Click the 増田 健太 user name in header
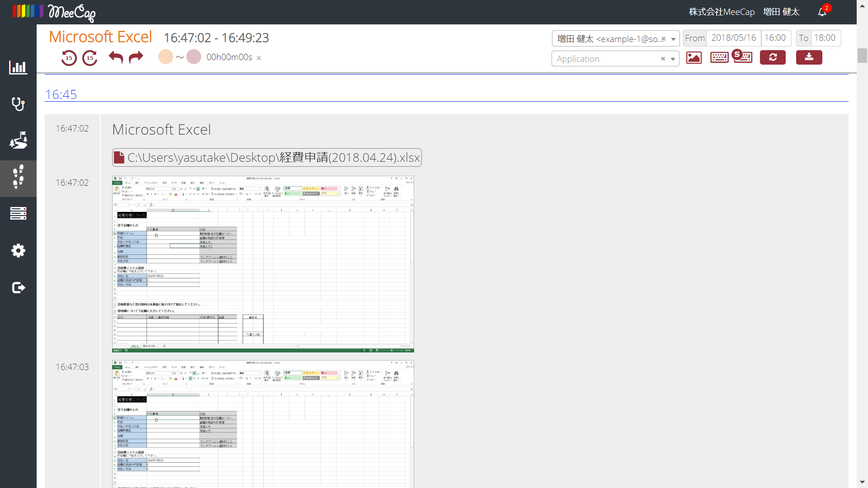The width and height of the screenshot is (868, 488). coord(781,12)
